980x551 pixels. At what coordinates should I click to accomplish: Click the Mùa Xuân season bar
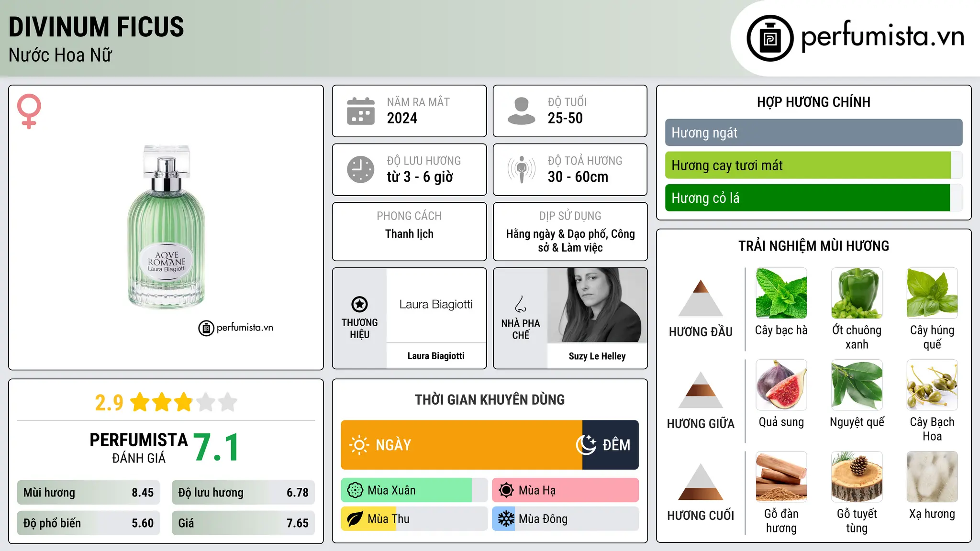[x=414, y=490]
